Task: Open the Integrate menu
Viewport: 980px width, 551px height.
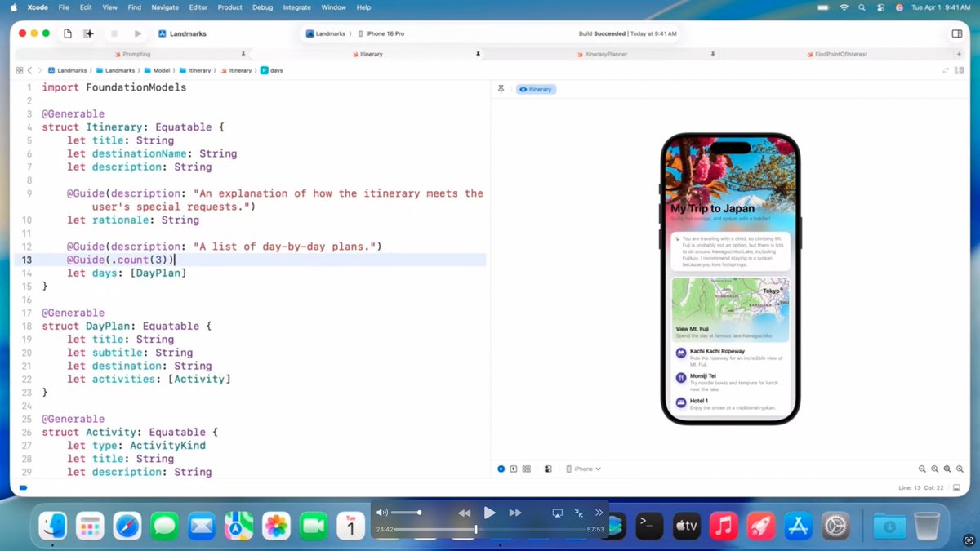Action: pos(296,7)
